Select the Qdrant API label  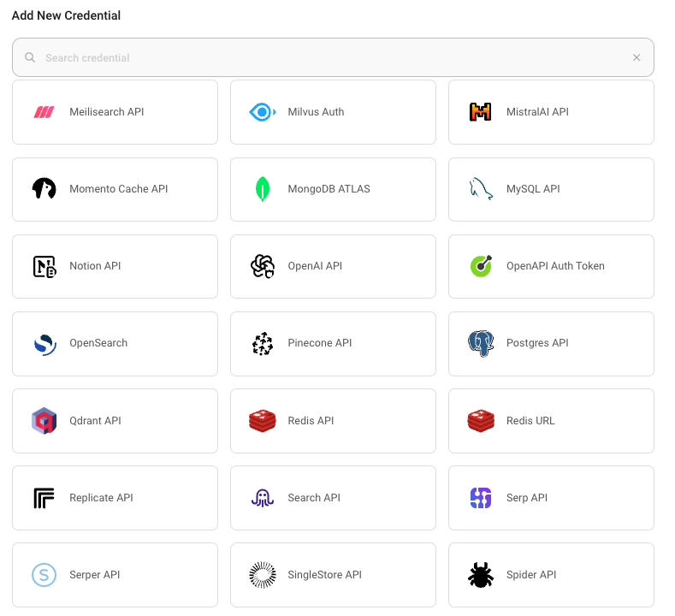pos(95,421)
